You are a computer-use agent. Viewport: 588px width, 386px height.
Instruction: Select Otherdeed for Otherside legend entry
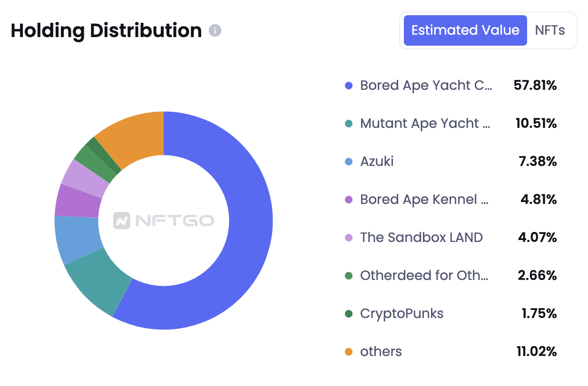(424, 276)
